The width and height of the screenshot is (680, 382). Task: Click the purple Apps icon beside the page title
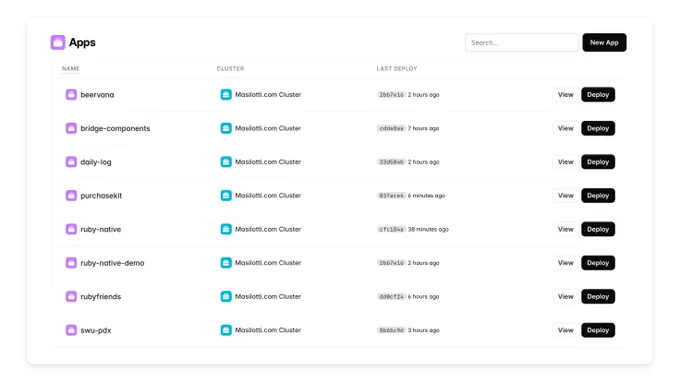(x=58, y=42)
